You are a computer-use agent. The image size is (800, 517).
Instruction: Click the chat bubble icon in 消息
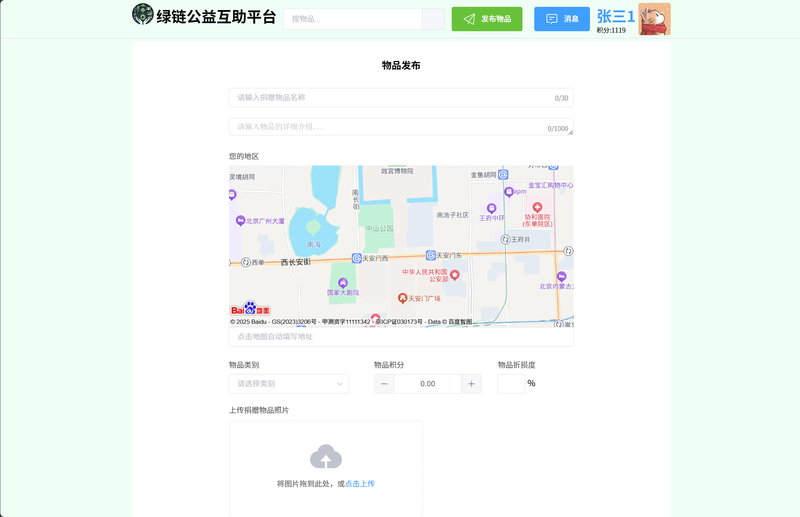pyautogui.click(x=552, y=19)
